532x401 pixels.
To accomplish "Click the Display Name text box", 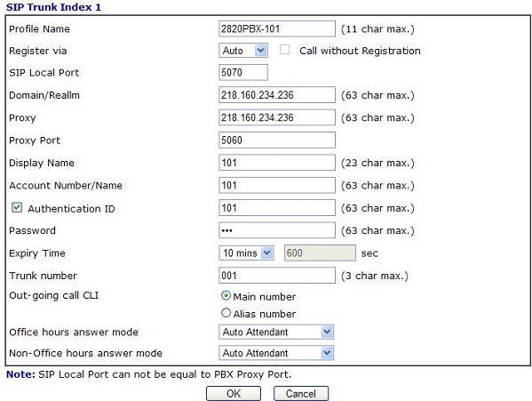I will pyautogui.click(x=277, y=163).
